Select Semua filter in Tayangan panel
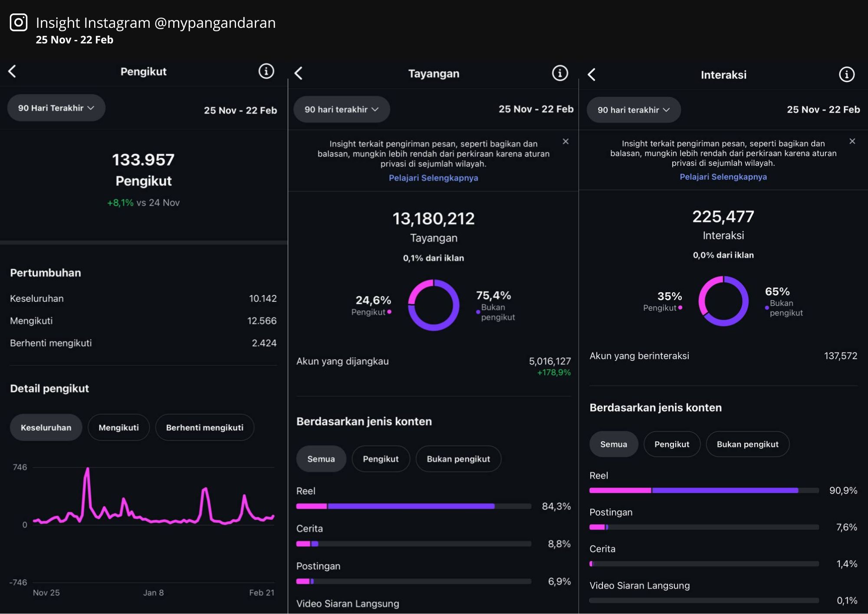This screenshot has width=868, height=614. (321, 459)
